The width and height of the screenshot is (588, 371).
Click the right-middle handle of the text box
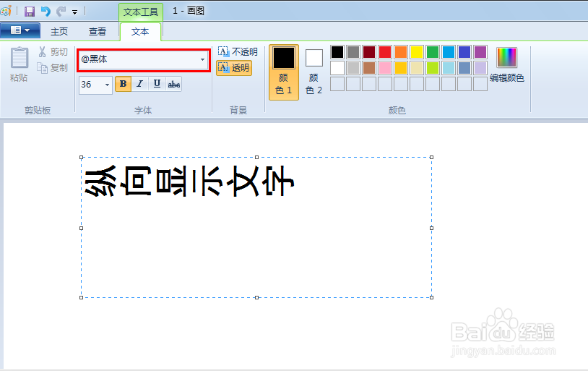pyautogui.click(x=432, y=228)
